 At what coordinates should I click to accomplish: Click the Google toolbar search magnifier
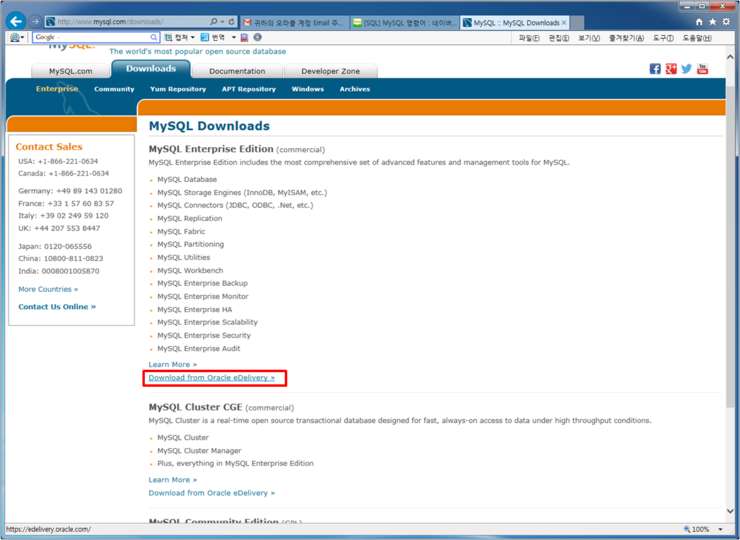click(x=154, y=37)
